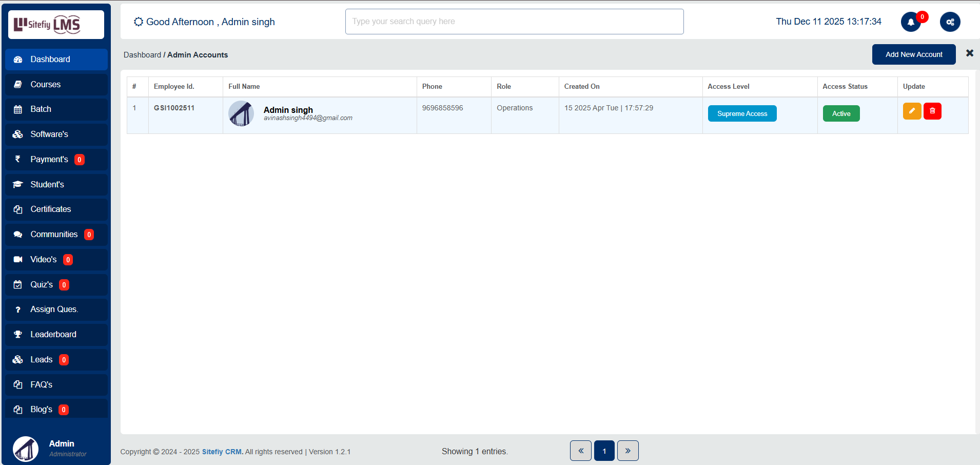
Task: Go to next page with double-right arrow
Action: click(x=628, y=451)
